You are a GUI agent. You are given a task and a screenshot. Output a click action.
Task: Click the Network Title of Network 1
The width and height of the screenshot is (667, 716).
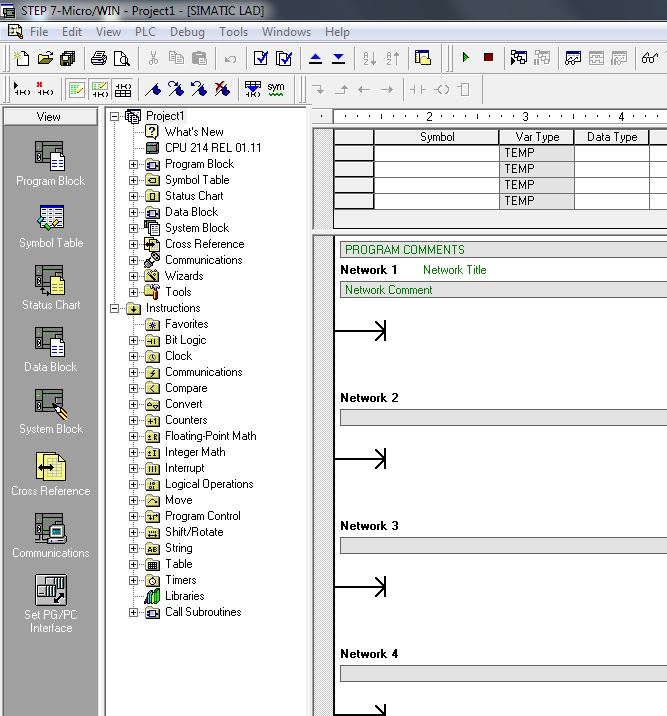pyautogui.click(x=455, y=270)
